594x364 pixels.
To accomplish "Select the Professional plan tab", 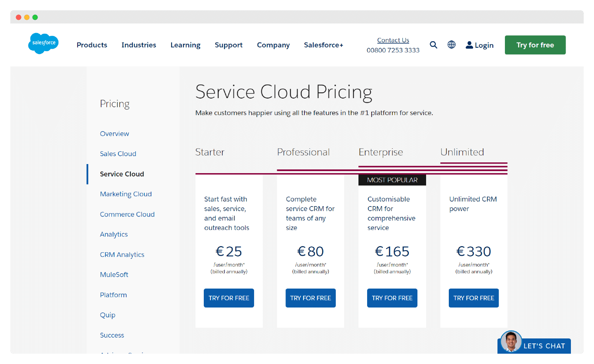I will 303,152.
